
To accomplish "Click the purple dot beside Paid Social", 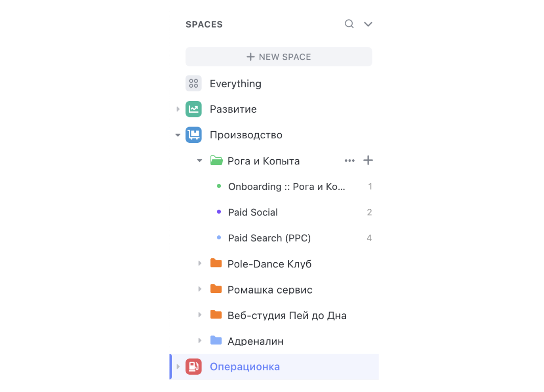I will 219,212.
